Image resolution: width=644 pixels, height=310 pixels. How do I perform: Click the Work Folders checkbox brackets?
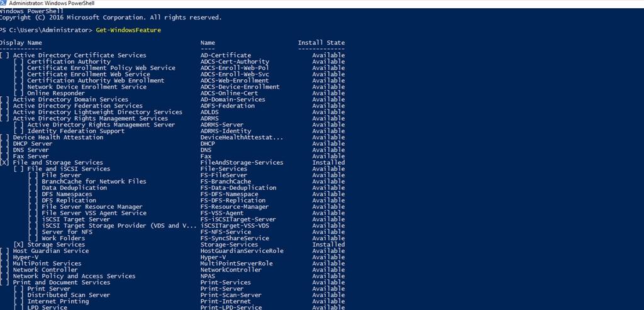tap(33, 238)
